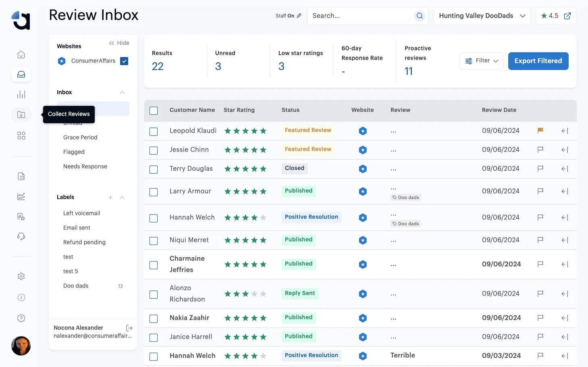Select Grace Period in the Inbox menu
Image resolution: width=588 pixels, height=367 pixels.
coord(80,137)
